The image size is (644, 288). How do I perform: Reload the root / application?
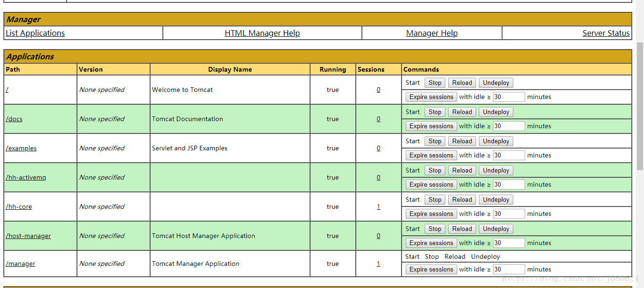[x=462, y=83]
